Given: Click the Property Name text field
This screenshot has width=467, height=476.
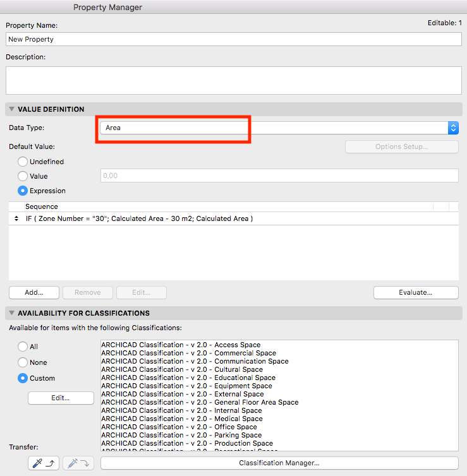Looking at the screenshot, I should pyautogui.click(x=234, y=39).
